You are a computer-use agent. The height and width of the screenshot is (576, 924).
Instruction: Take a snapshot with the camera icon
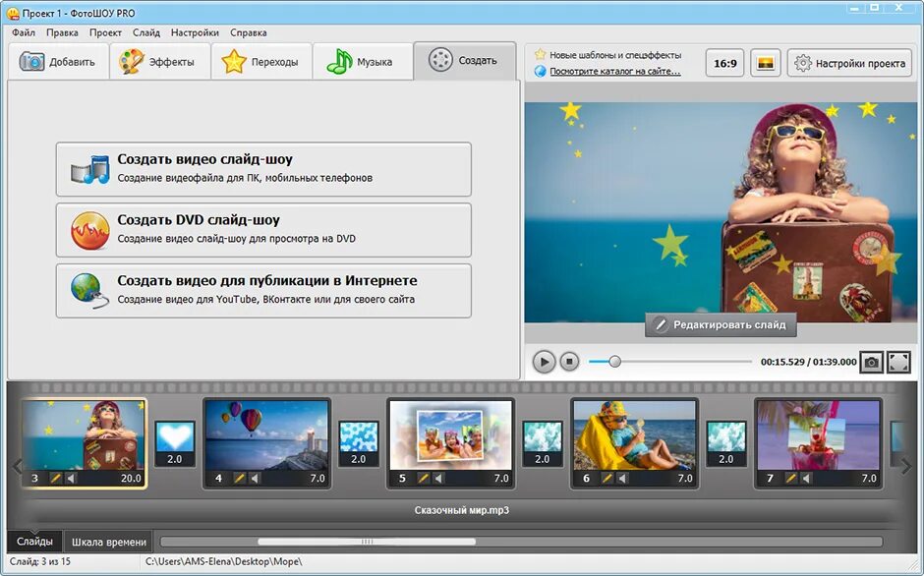coord(871,362)
